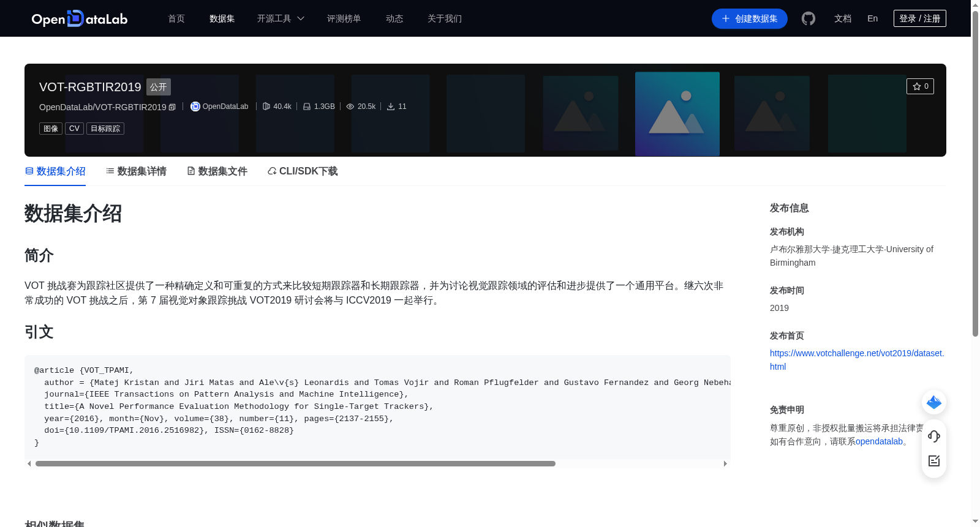
Task: Go to 首页 in navigation
Action: pyautogui.click(x=176, y=18)
